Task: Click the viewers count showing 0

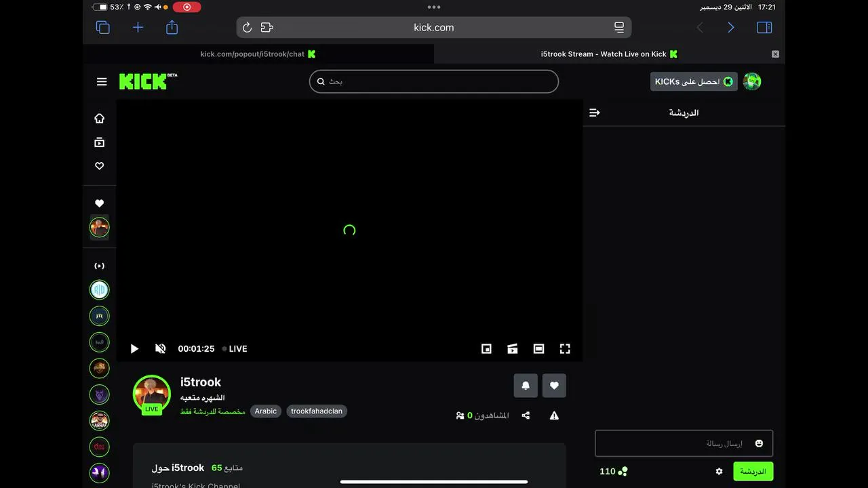Action: click(482, 415)
